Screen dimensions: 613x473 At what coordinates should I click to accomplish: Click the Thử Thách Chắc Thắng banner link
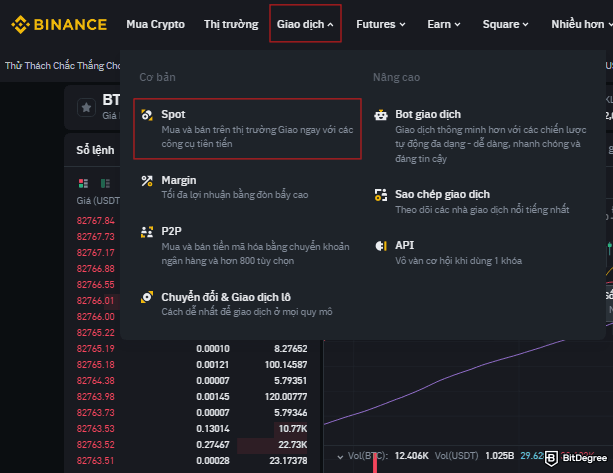(x=63, y=65)
